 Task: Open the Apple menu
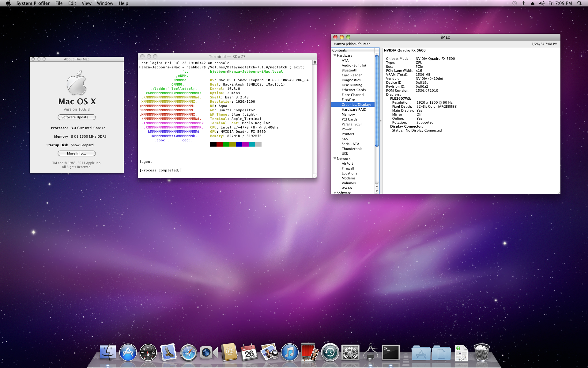(8, 3)
